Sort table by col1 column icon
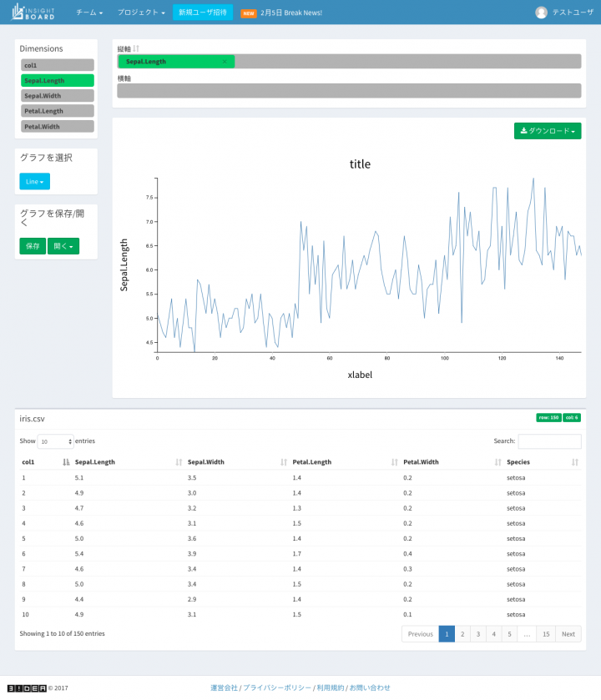 [x=66, y=462]
